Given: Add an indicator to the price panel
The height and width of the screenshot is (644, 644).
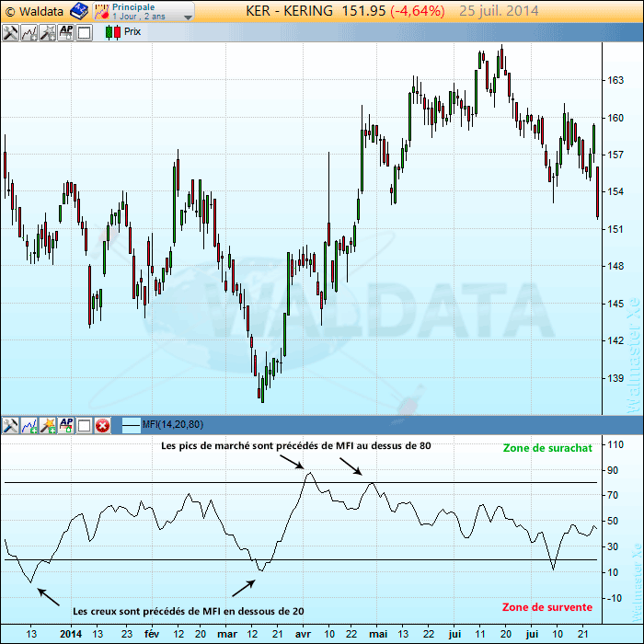Looking at the screenshot, I should 29,32.
